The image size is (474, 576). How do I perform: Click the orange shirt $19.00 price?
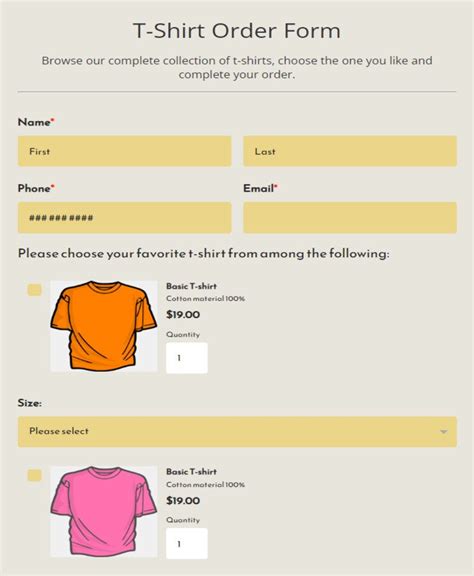coord(183,315)
